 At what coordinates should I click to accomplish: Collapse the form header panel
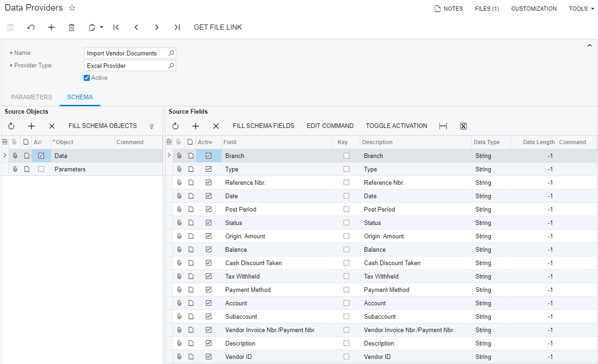pyautogui.click(x=589, y=45)
